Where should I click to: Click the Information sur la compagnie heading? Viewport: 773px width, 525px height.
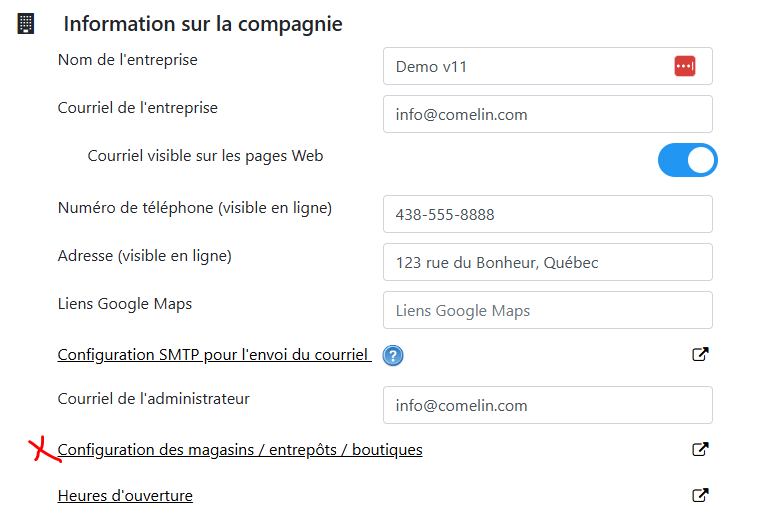(x=203, y=24)
